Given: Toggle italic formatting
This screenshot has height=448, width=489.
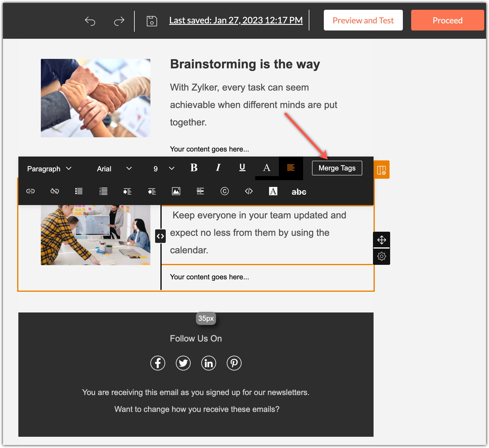Looking at the screenshot, I should coord(218,168).
